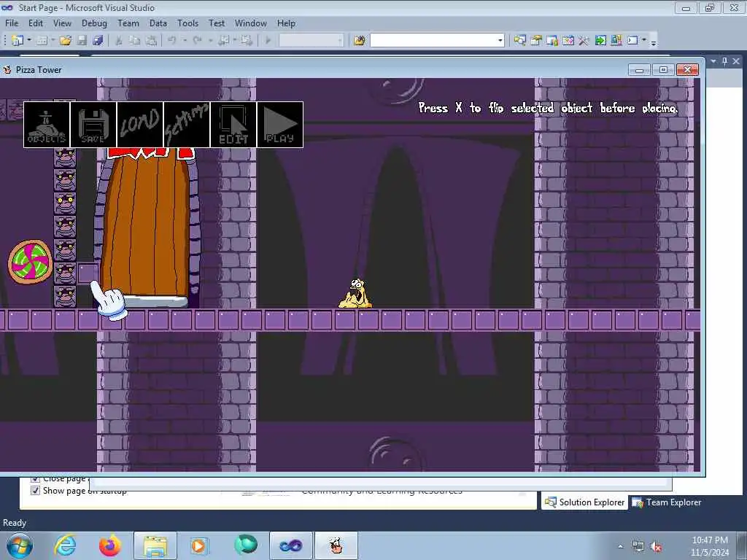Open the Windows Start menu

(x=20, y=545)
